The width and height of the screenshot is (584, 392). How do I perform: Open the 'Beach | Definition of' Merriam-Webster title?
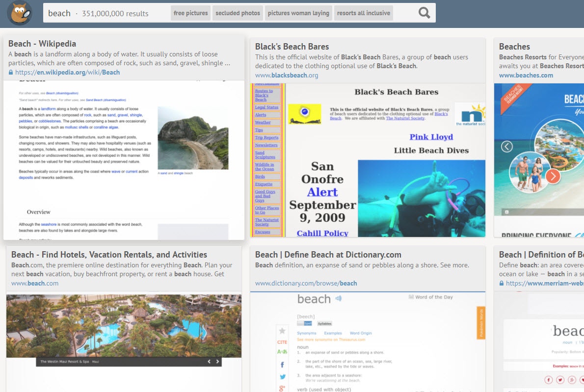(541, 255)
